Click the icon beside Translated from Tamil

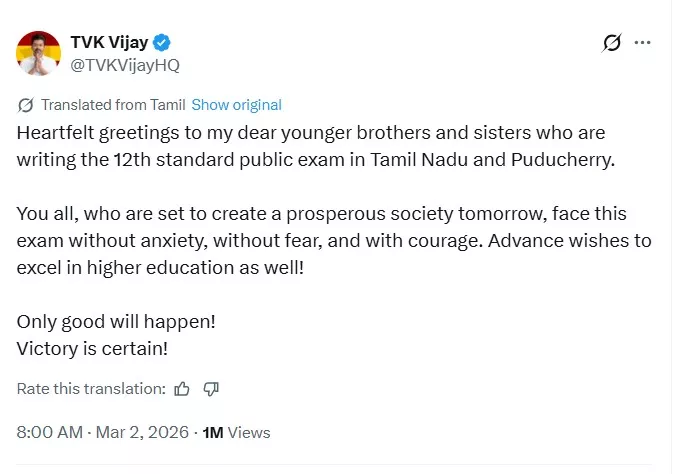point(26,105)
